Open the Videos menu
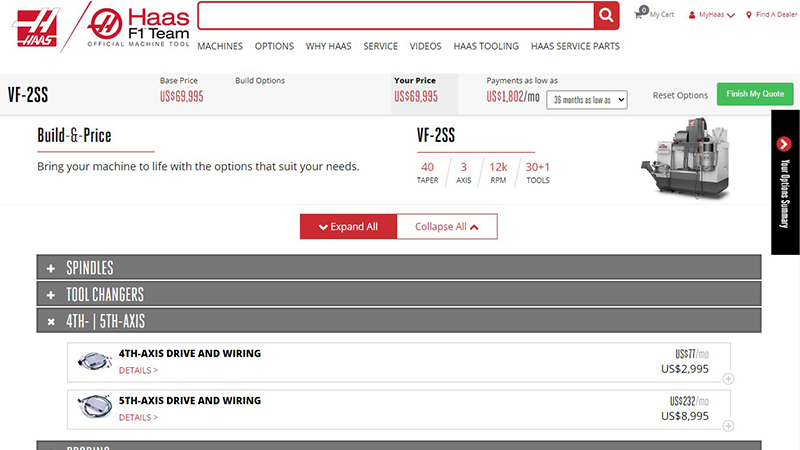The image size is (800, 450). point(426,46)
